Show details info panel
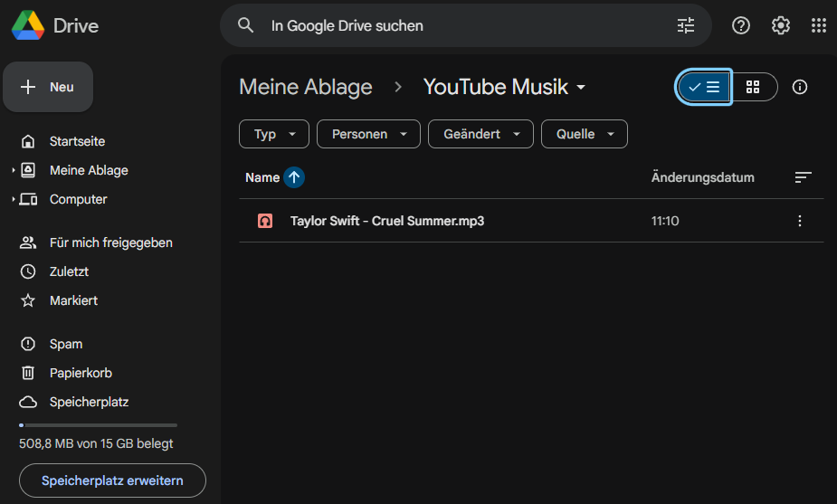The width and height of the screenshot is (837, 504). click(799, 87)
